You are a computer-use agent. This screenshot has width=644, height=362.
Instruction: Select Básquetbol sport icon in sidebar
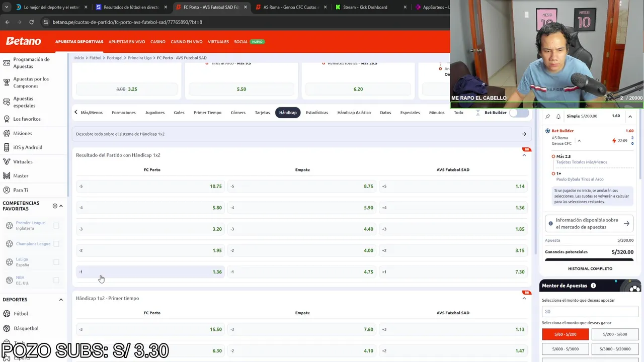click(x=7, y=328)
